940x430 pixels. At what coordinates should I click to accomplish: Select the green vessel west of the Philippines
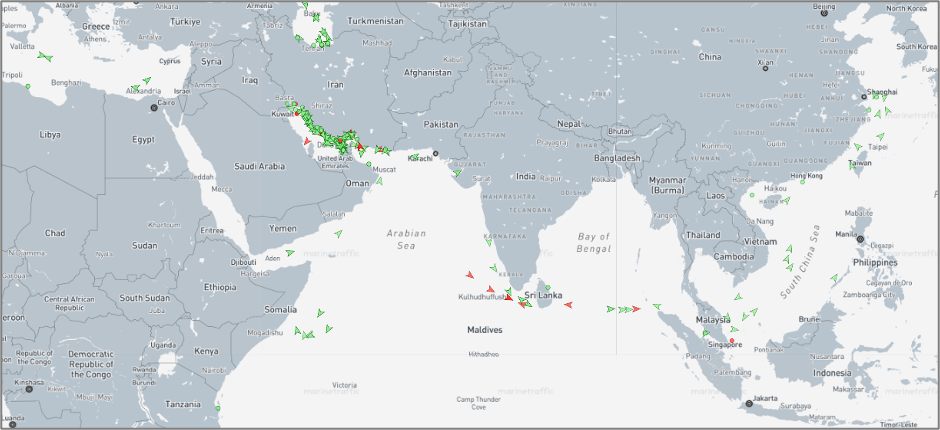[834, 278]
